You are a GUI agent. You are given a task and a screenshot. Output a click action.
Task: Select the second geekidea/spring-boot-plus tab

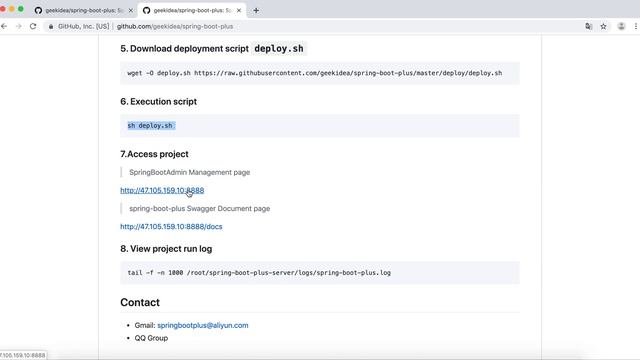[x=192, y=11]
